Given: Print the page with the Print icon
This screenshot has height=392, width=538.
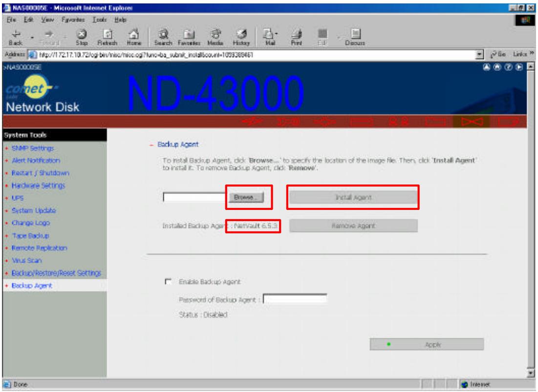Looking at the screenshot, I should point(297,37).
